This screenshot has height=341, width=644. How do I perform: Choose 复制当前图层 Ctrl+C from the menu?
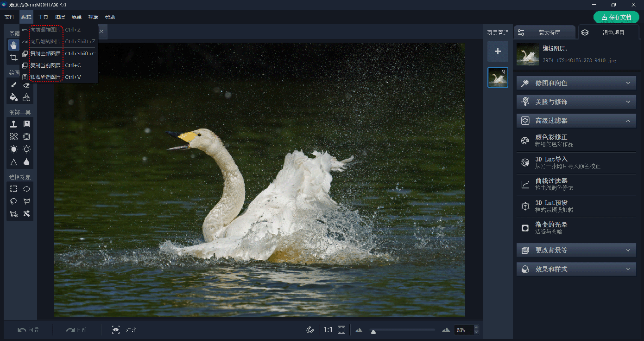pyautogui.click(x=59, y=65)
